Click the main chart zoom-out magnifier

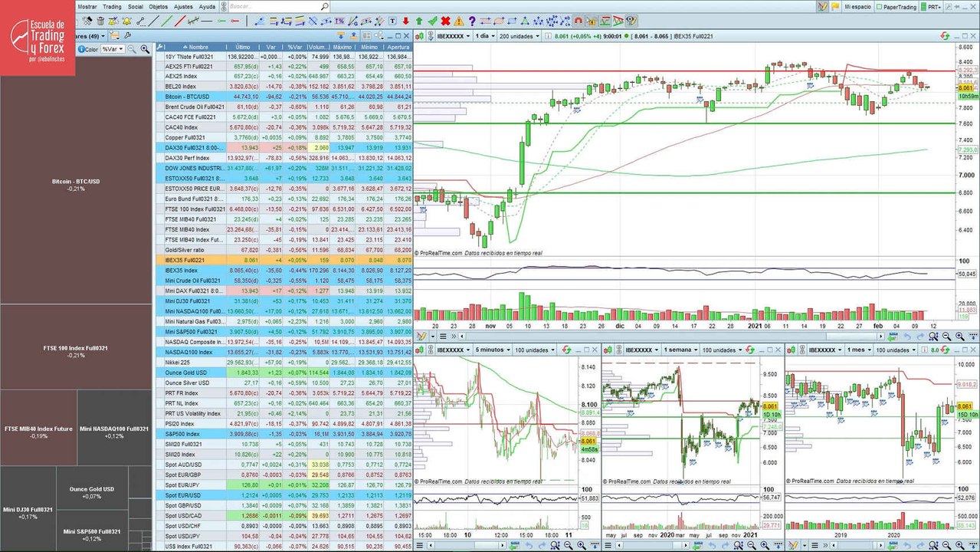[946, 336]
